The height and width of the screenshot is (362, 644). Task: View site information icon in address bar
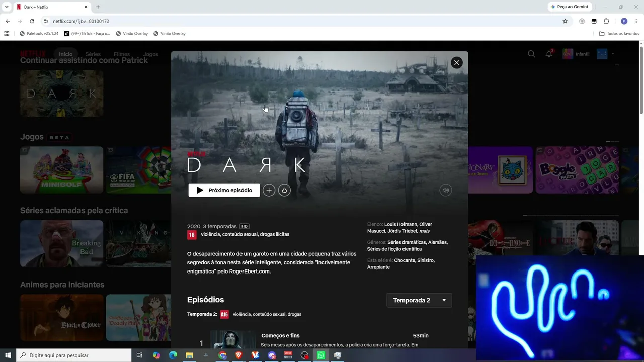[x=46, y=21]
